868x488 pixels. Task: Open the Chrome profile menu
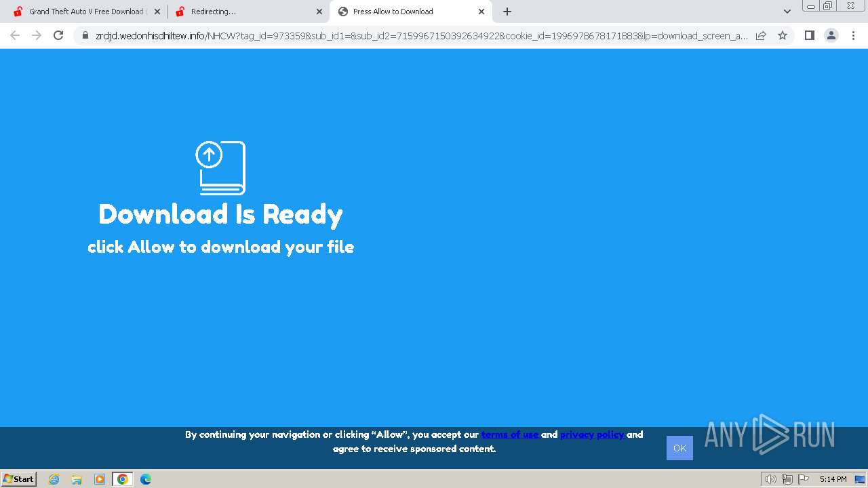831,35
